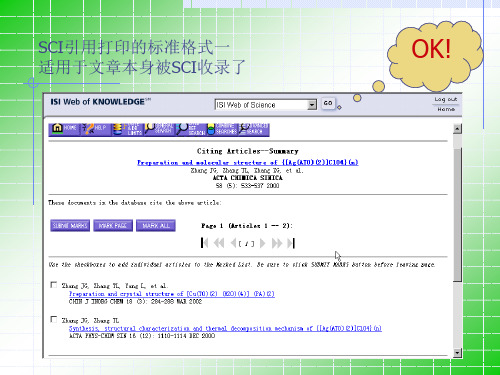Mark the checkbox for the Cu(TO) article
The height and width of the screenshot is (375, 500).
pos(53,285)
